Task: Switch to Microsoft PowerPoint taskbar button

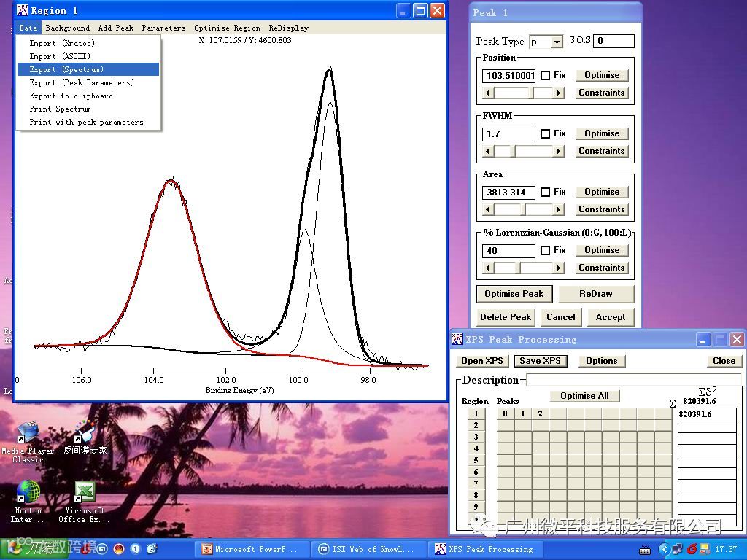Action: (x=252, y=549)
